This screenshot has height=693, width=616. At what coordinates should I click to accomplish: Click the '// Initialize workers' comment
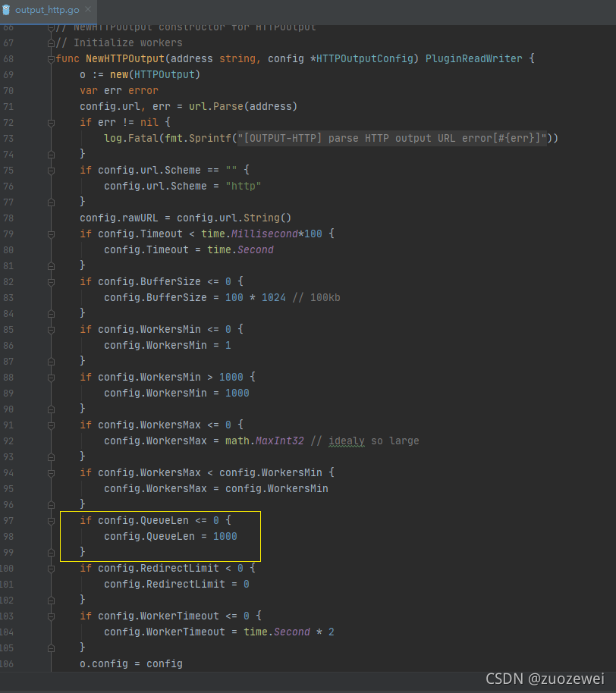pyautogui.click(x=119, y=43)
